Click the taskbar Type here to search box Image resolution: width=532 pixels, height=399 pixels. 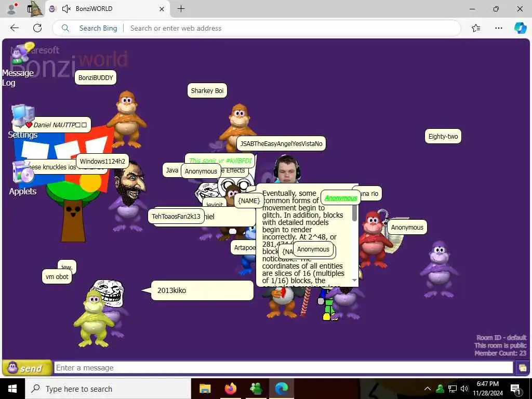(108, 389)
